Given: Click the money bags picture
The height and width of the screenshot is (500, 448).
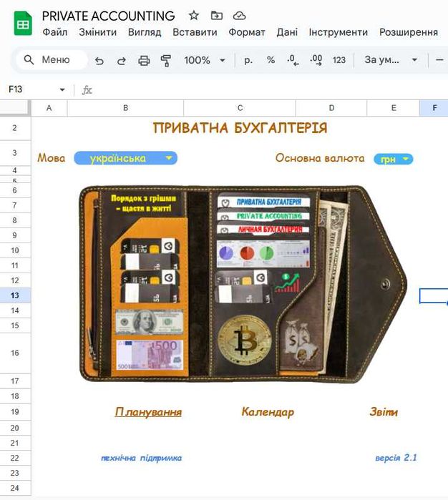Looking at the screenshot, I should pyautogui.click(x=300, y=343).
